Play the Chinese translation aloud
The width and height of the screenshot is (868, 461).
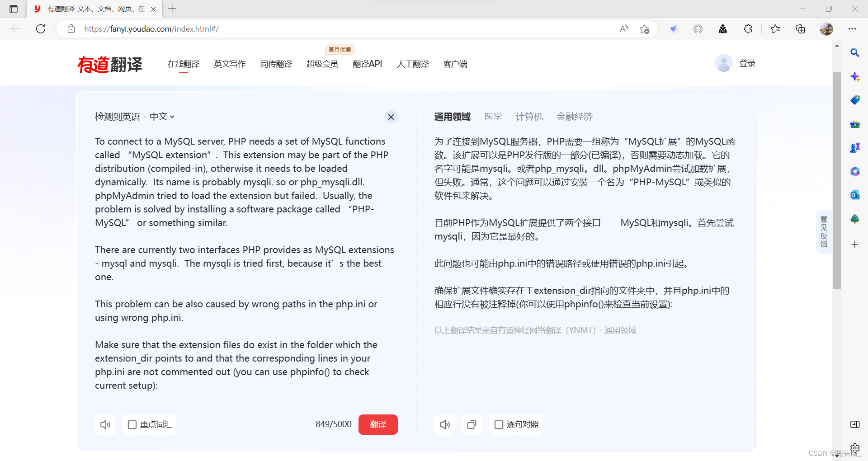[x=444, y=424]
